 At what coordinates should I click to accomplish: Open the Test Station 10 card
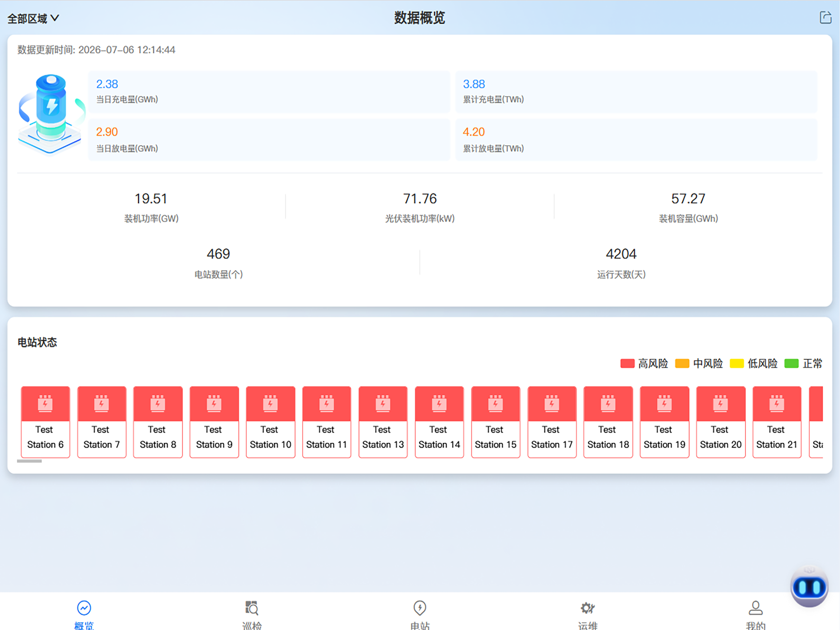pos(270,422)
